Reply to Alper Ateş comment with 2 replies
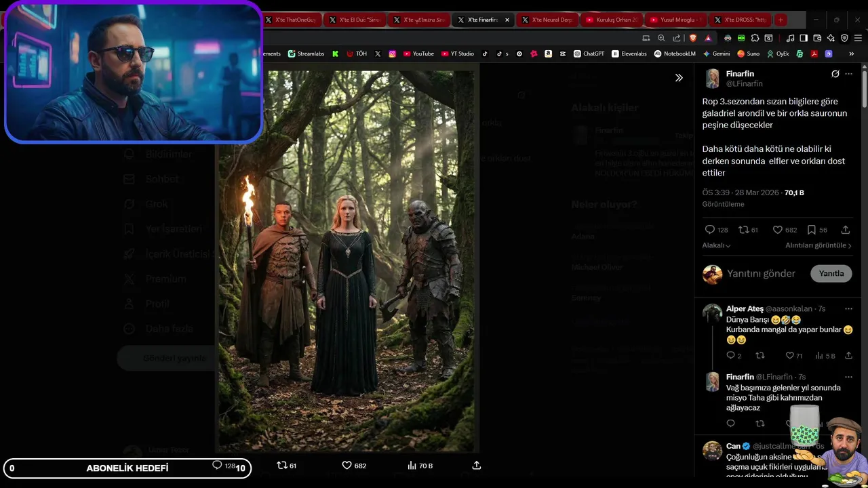Image resolution: width=868 pixels, height=488 pixels. pyautogui.click(x=734, y=356)
